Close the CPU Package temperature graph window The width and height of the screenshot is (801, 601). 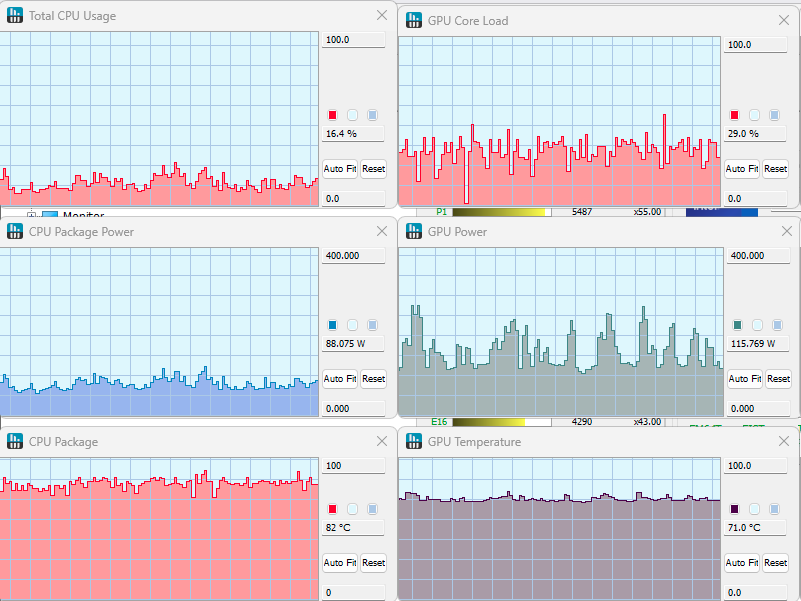382,441
